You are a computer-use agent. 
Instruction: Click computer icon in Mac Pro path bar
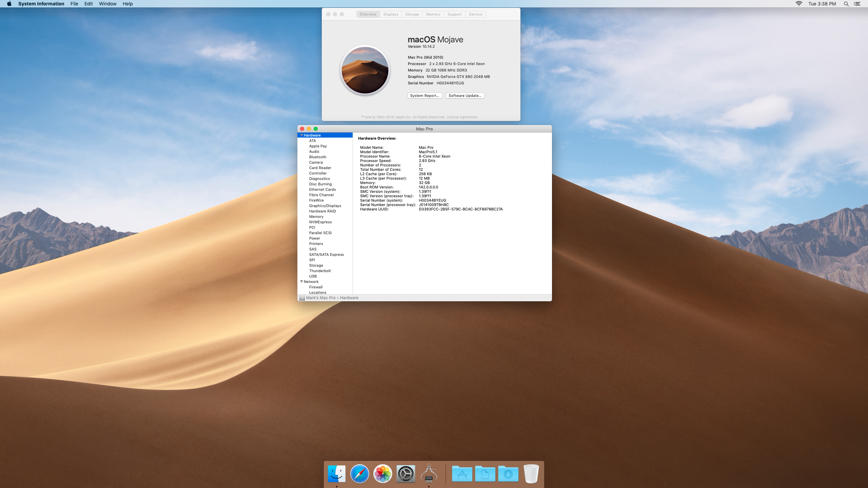(x=302, y=298)
